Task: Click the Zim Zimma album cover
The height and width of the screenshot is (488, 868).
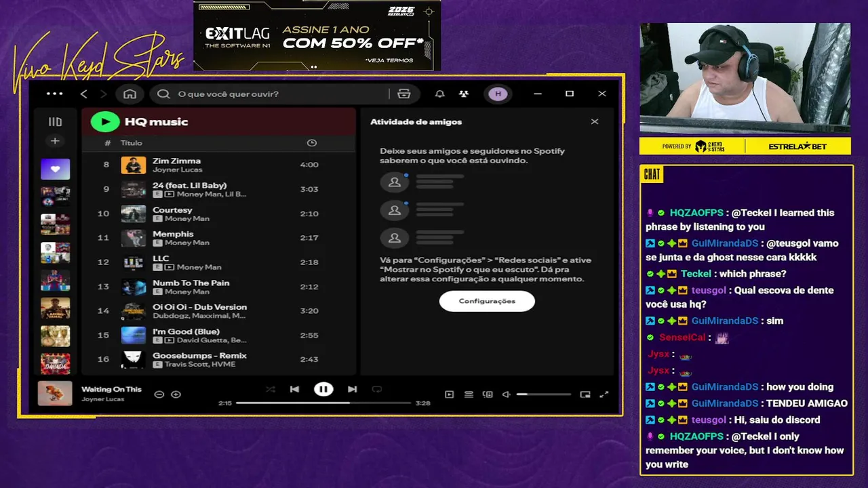Action: pyautogui.click(x=133, y=165)
